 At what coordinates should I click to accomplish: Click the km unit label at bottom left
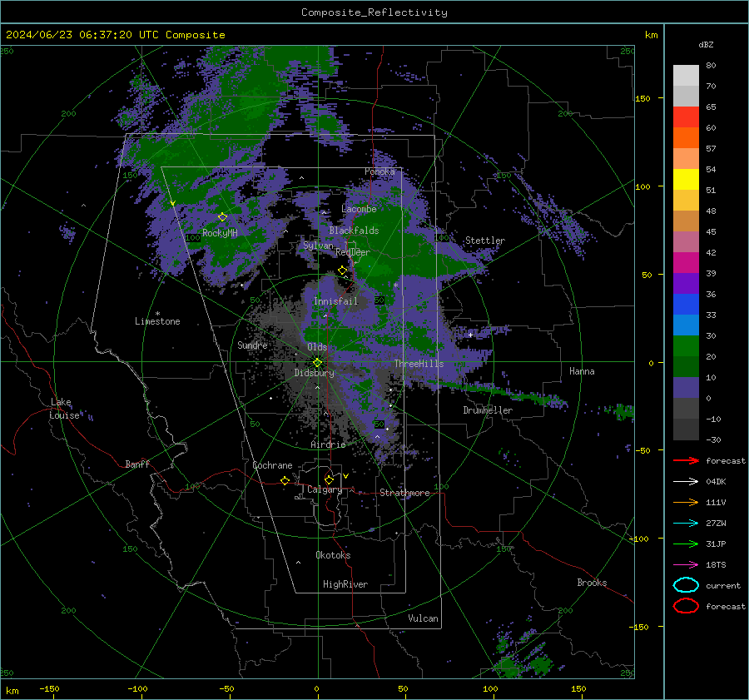[12, 691]
